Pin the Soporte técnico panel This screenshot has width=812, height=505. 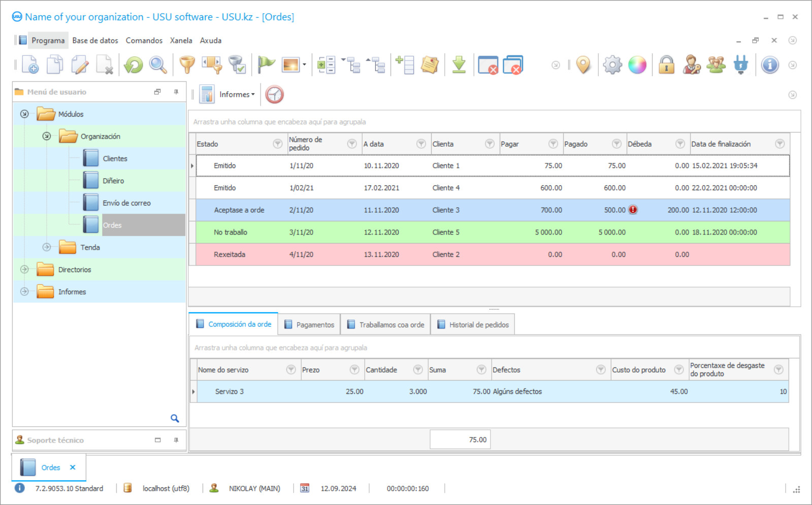coord(176,440)
